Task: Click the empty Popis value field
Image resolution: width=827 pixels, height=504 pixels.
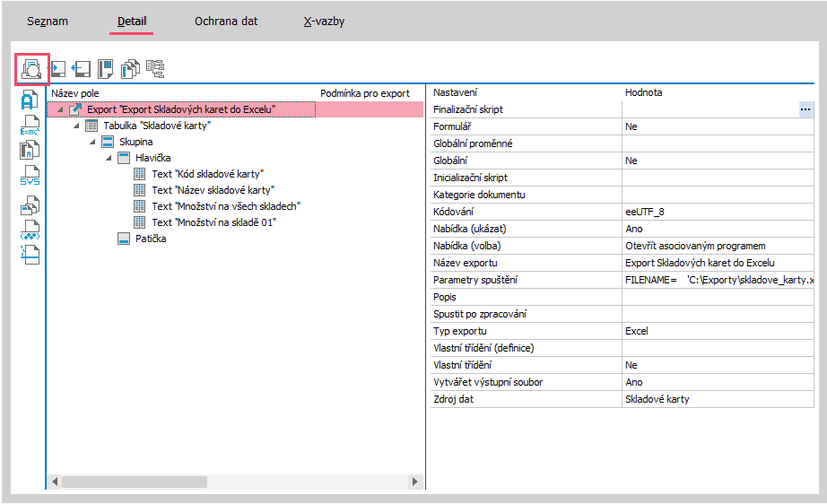Action: pyautogui.click(x=718, y=297)
